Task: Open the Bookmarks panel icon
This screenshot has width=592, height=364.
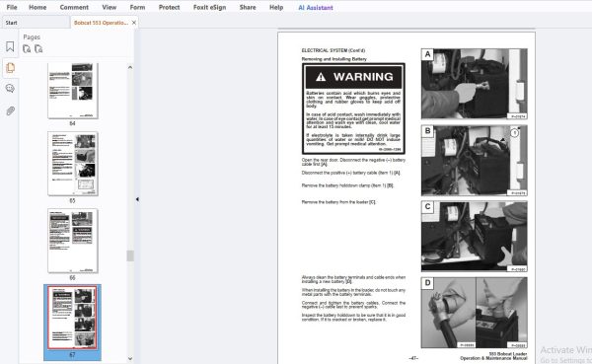Action: (10, 46)
